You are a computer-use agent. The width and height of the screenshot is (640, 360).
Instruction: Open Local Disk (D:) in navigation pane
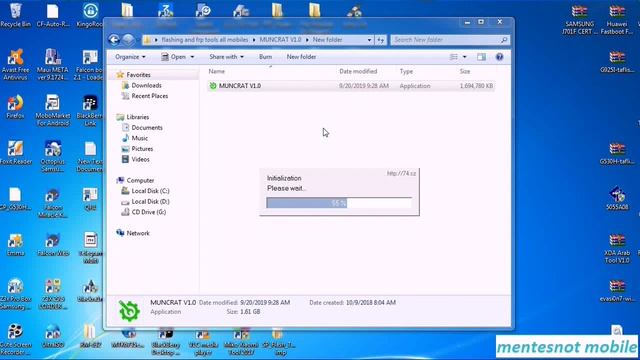coord(150,201)
